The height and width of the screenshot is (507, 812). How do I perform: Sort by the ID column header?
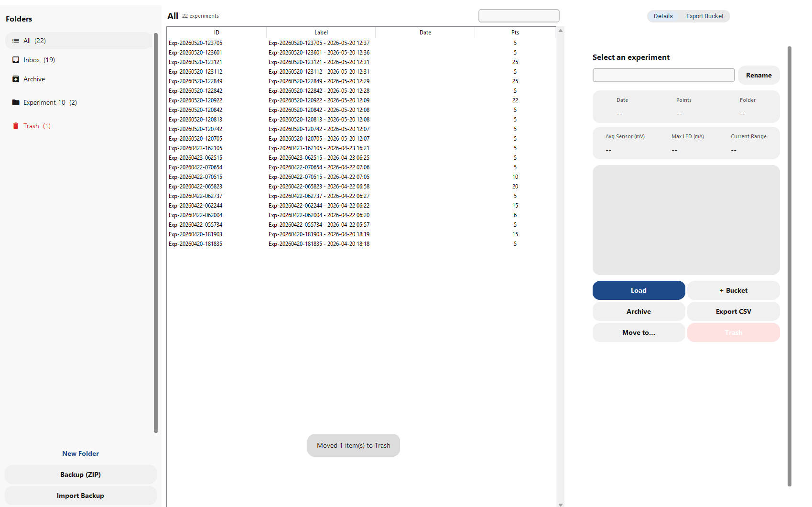click(217, 33)
